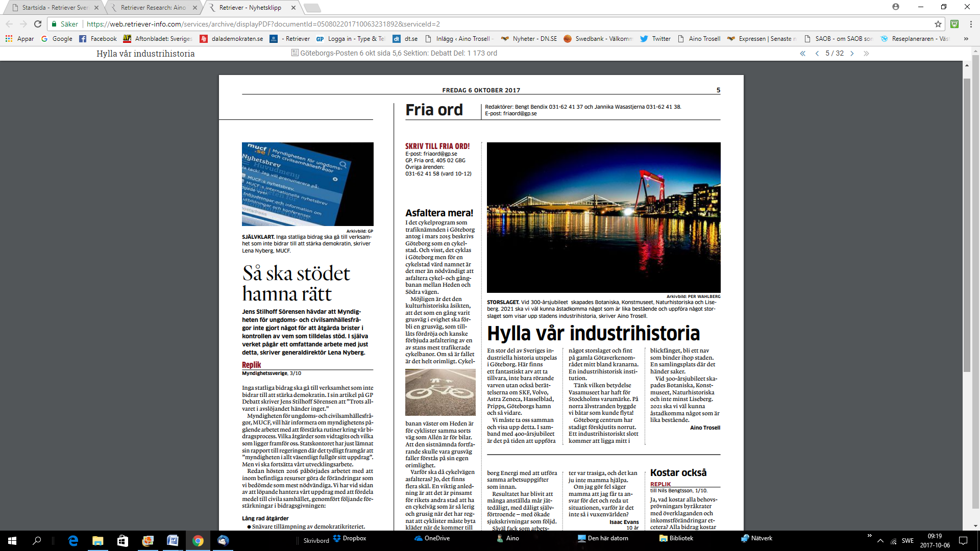Click the vertical scrollbar thumb of the PDF viewer

(967, 224)
